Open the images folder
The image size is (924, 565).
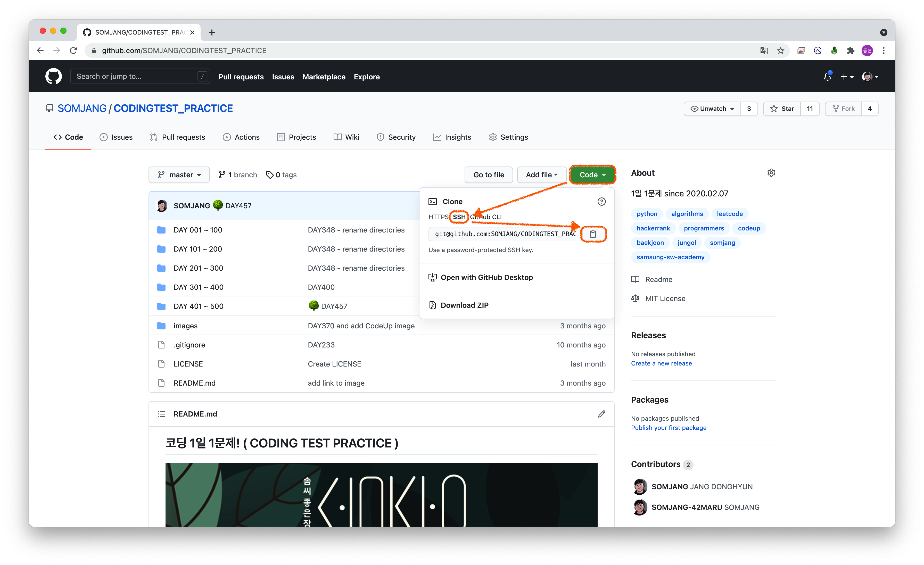(x=185, y=326)
